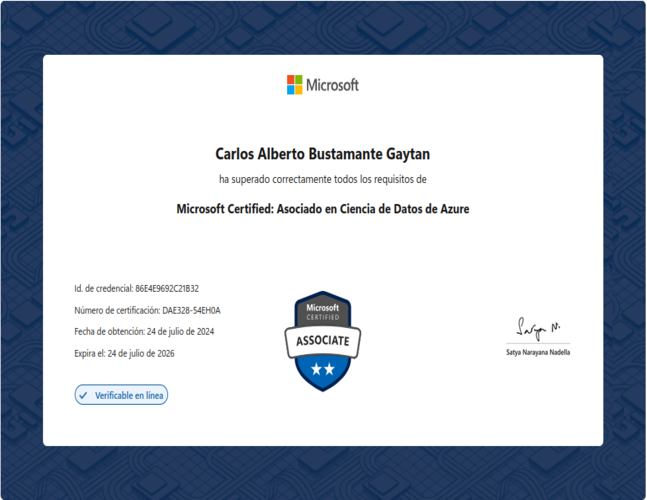Click the Fecha de obtención 24 de julio de 2024 line

pos(144,332)
